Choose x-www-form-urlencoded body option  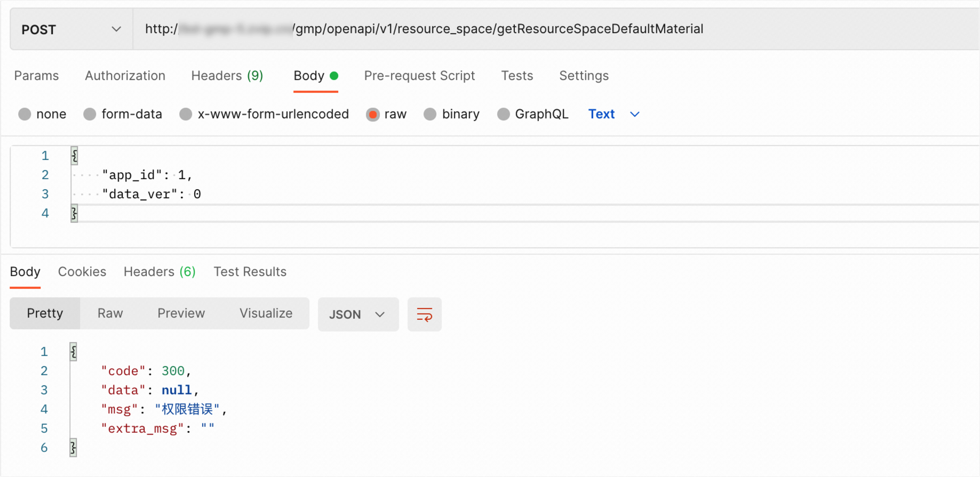coord(186,114)
